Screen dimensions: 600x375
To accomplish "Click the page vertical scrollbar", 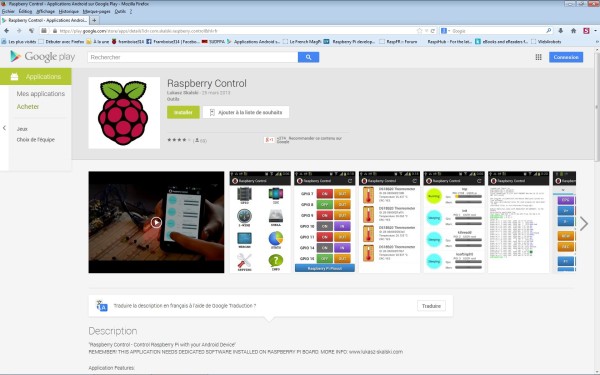I will point(597,107).
